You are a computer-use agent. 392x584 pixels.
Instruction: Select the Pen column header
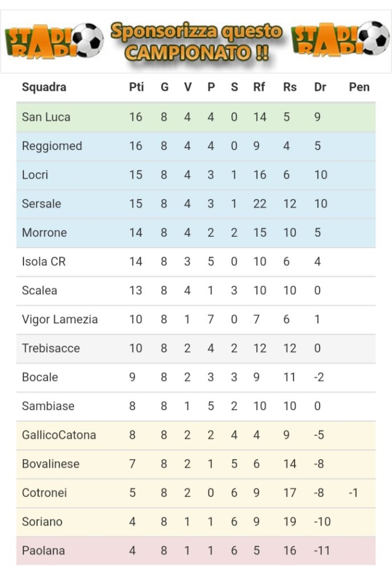point(359,87)
